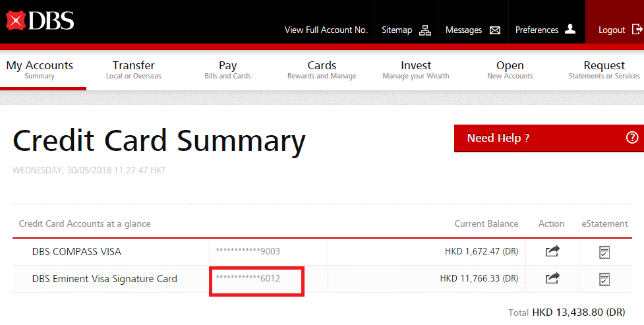Open Messages envelope icon
The height and width of the screenshot is (325, 644).
pos(495,30)
